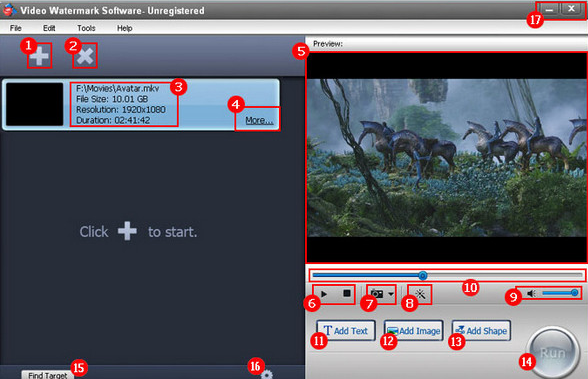
Task: Click the video preview area
Action: pos(447,157)
